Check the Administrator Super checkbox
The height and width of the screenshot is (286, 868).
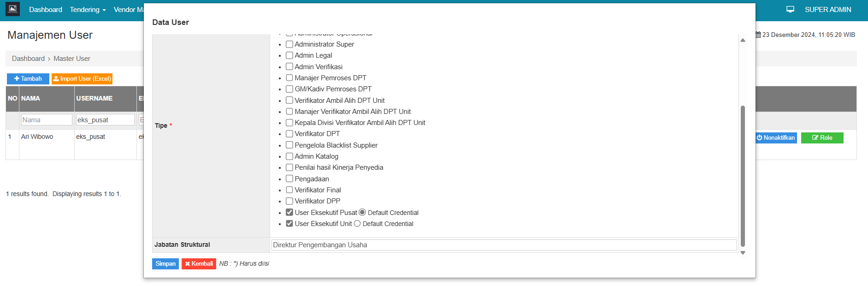point(289,44)
